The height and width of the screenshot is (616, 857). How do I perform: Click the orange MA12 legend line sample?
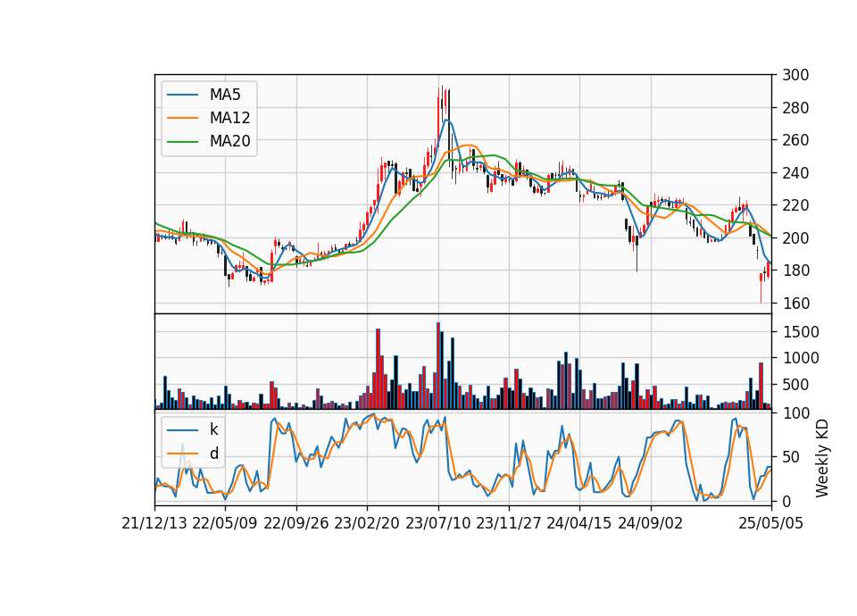pos(182,118)
